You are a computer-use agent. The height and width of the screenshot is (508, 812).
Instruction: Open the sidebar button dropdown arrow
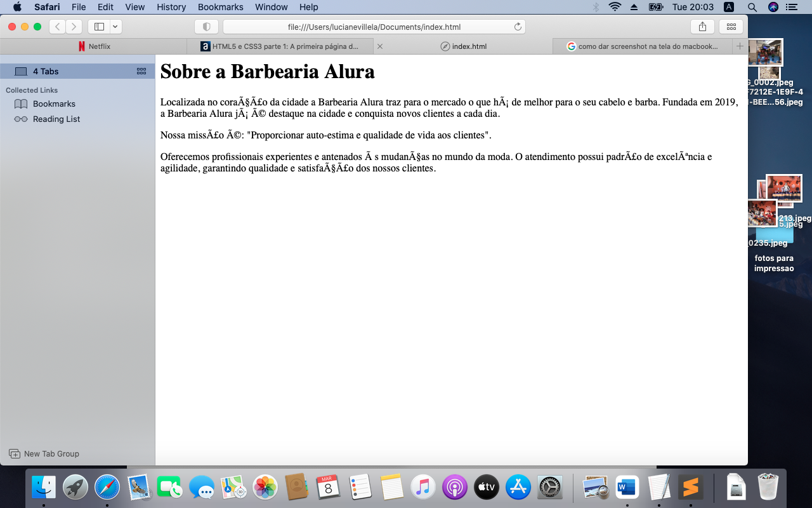115,27
